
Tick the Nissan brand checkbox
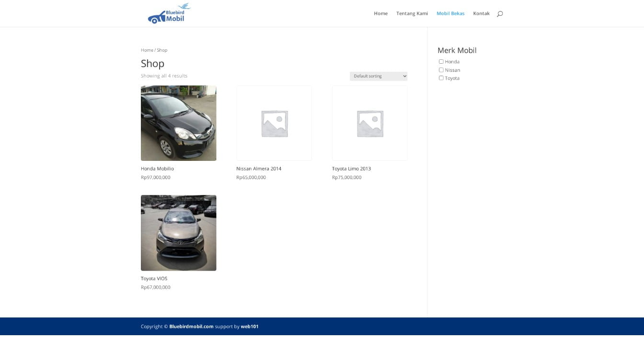click(441, 70)
